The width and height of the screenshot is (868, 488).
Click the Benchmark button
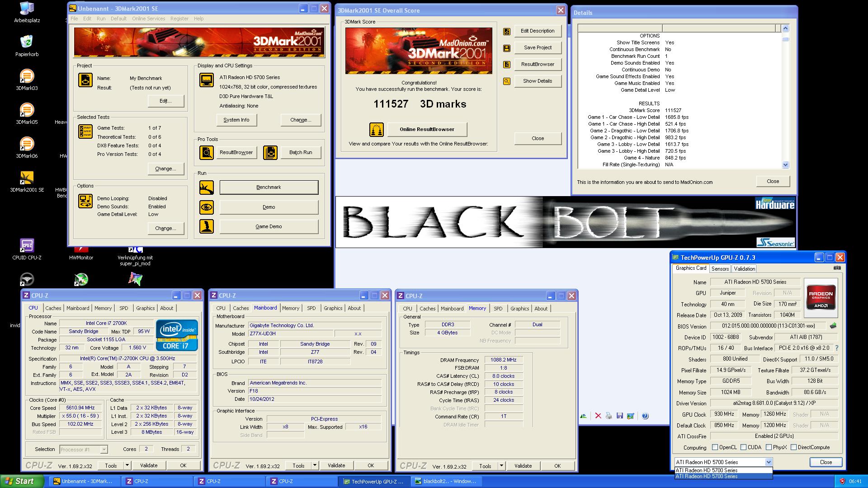269,188
